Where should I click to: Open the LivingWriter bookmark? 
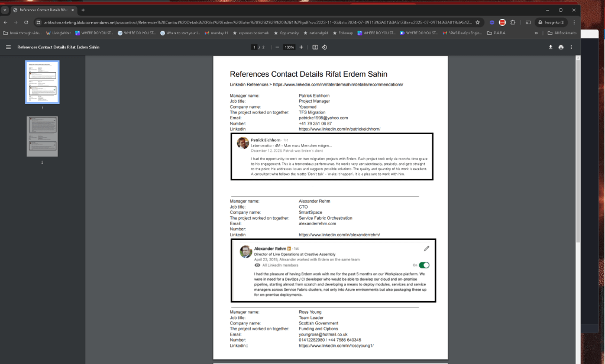[x=59, y=33]
